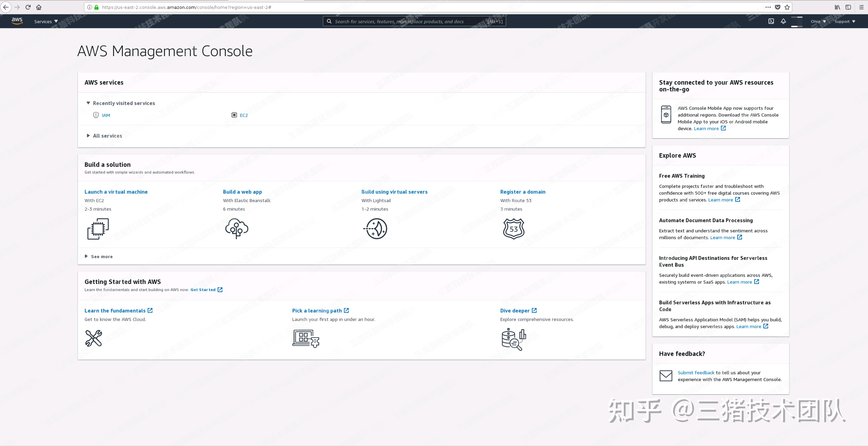This screenshot has height=446, width=868.
Task: Open the CloudShell terminal icon
Action: click(x=771, y=21)
